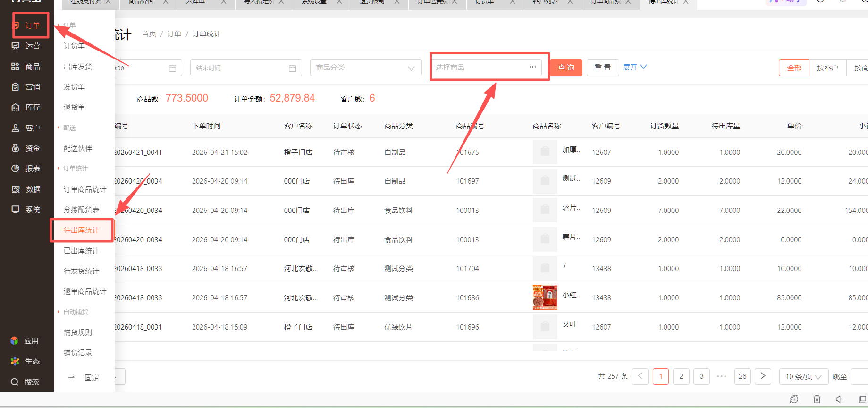Open the 报表 module in the sidebar
Viewport: 868px width, 408px height.
pos(26,169)
